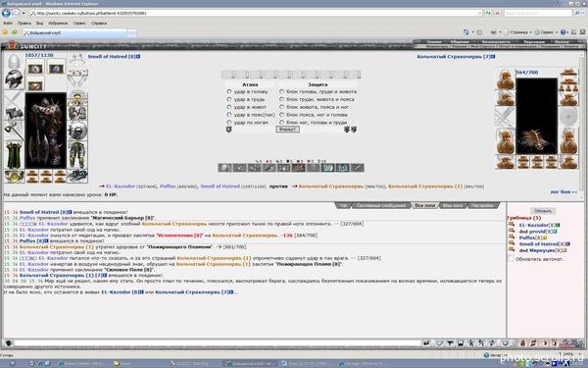
Task: Click the send message arrow icon
Action: 426,342
